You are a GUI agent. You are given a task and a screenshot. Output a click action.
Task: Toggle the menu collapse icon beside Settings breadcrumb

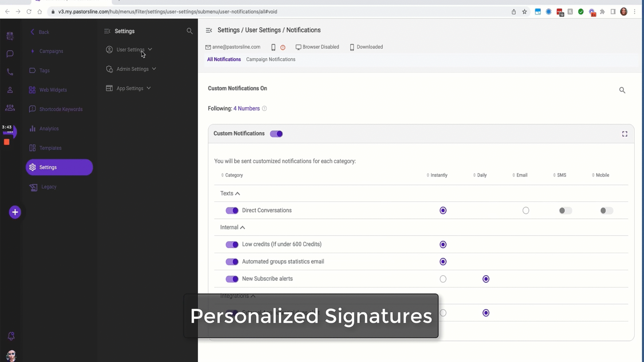[209, 31]
